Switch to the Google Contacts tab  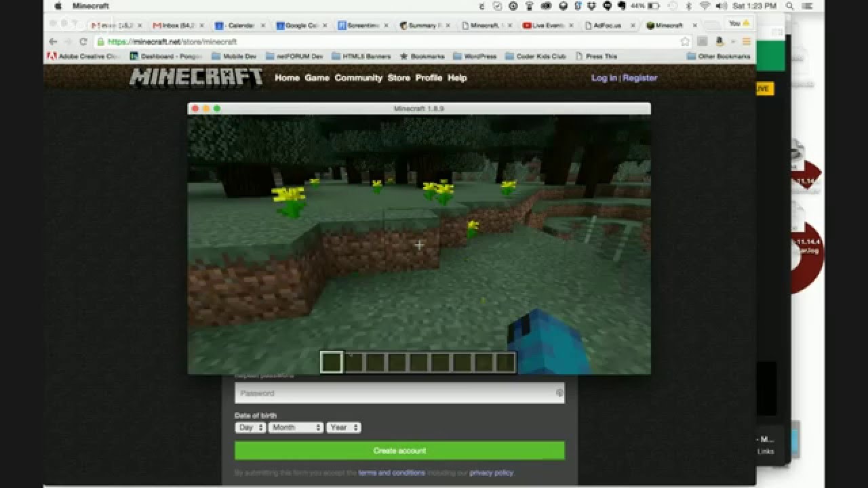(x=300, y=25)
